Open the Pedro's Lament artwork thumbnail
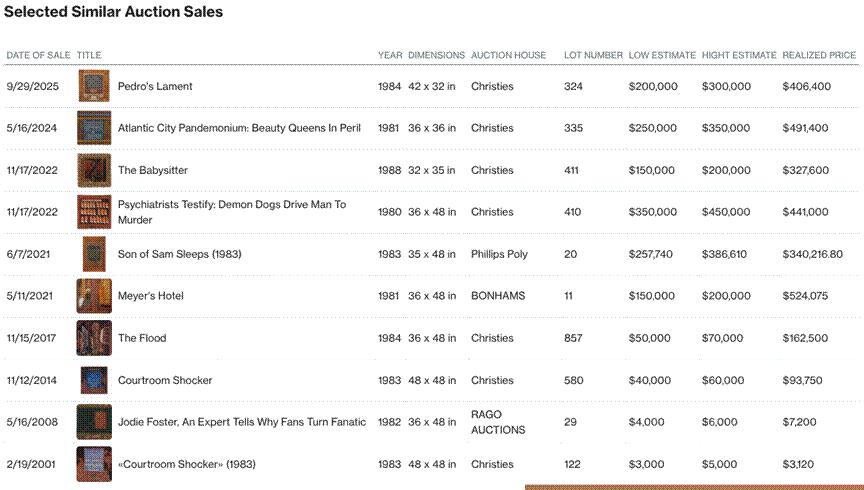Screen dimensions: 864x490 (94, 86)
